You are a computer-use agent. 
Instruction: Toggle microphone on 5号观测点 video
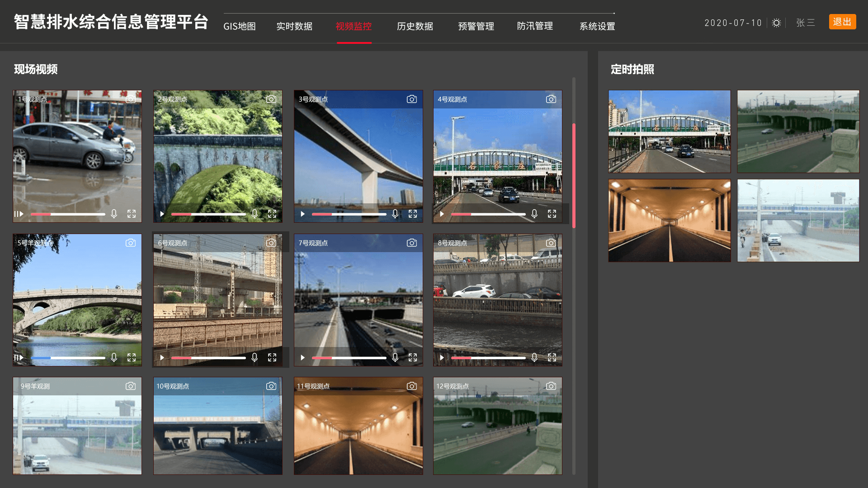(114, 357)
